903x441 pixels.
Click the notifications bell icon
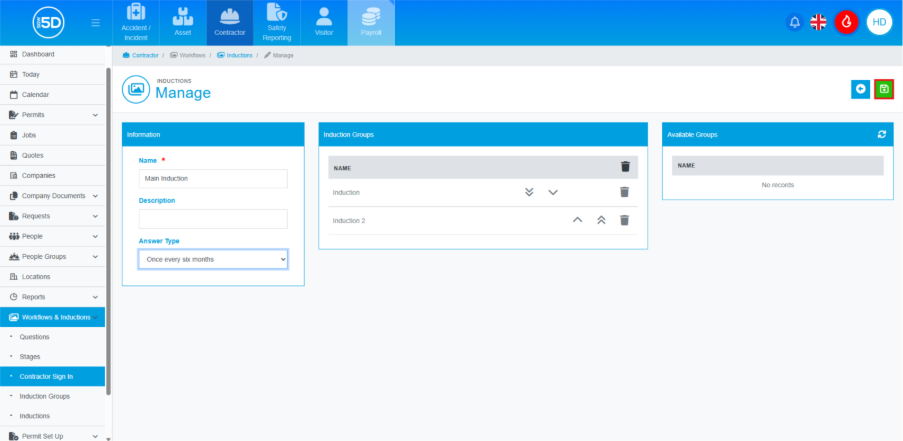pyautogui.click(x=795, y=22)
